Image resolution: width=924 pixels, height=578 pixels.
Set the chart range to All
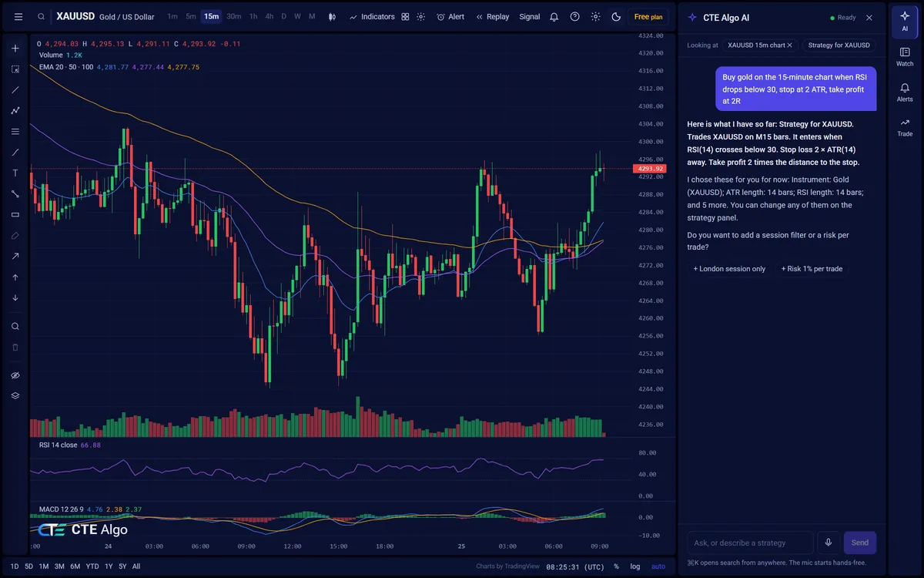136,566
